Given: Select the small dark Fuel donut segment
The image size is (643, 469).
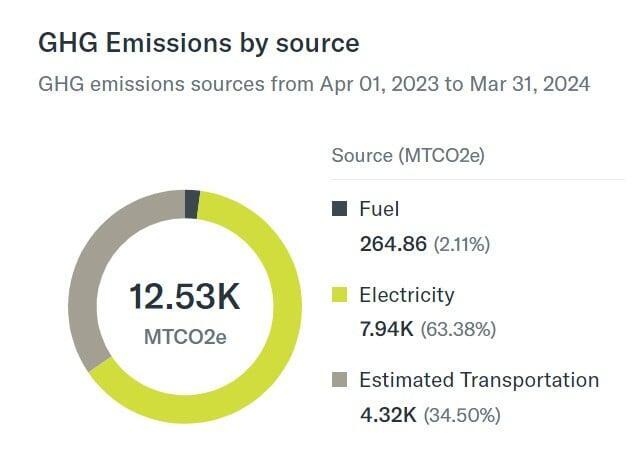Looking at the screenshot, I should tap(192, 204).
